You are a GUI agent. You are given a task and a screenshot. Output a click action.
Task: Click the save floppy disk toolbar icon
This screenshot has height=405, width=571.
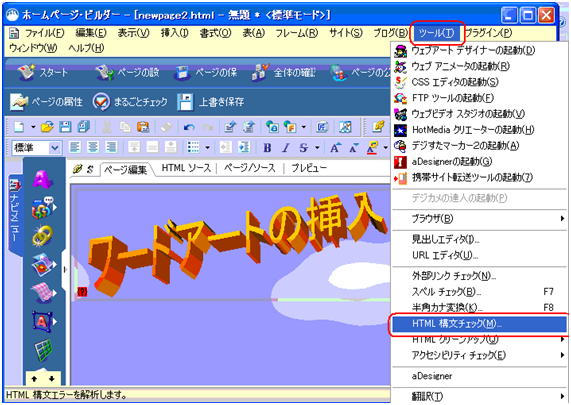tap(65, 127)
